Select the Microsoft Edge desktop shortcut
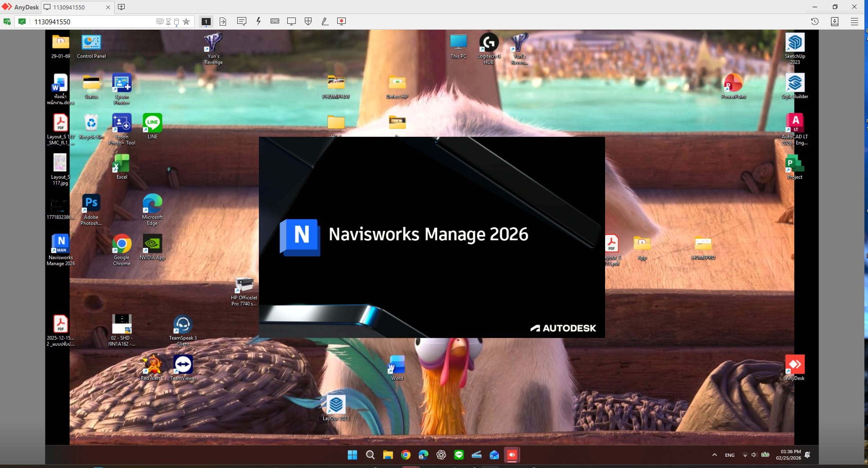The height and width of the screenshot is (468, 868). pos(152,210)
